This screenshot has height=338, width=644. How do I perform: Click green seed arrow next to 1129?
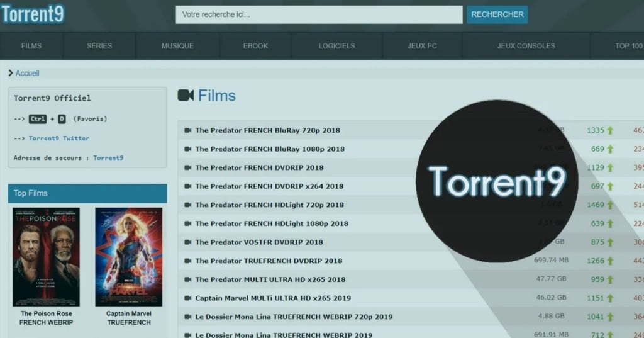pos(610,168)
